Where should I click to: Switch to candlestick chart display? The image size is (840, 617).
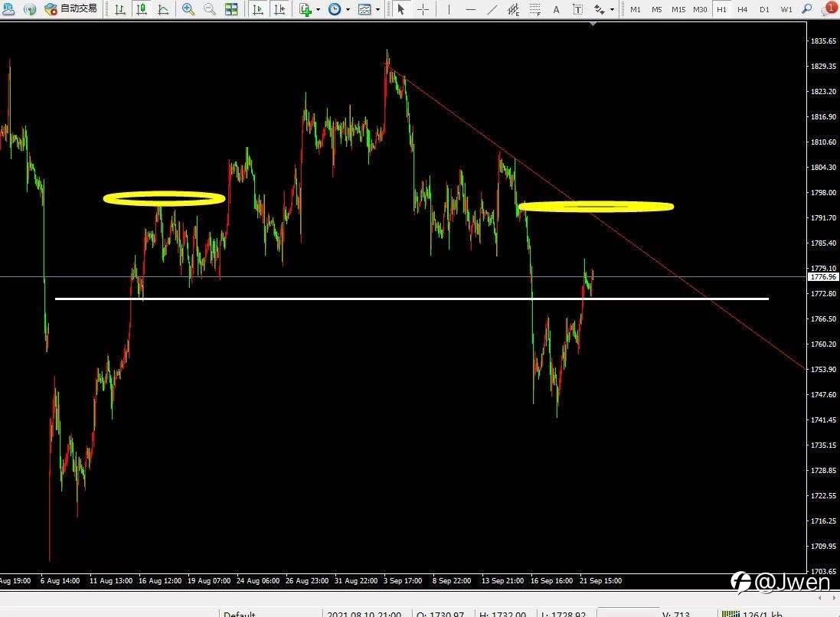[x=142, y=9]
